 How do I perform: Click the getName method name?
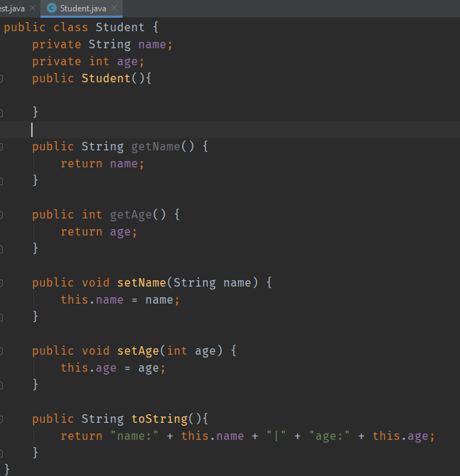pyautogui.click(x=156, y=147)
